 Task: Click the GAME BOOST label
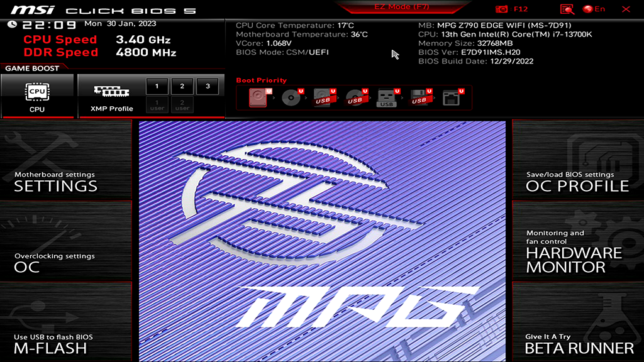tap(32, 68)
